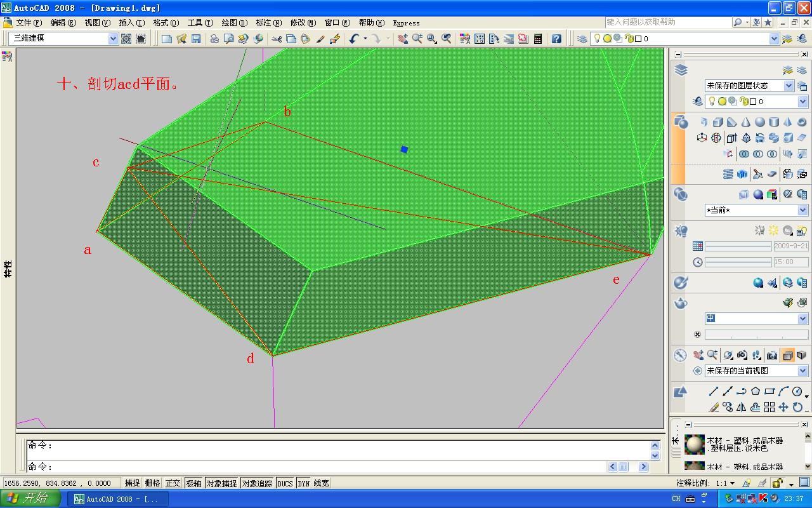Open the Layer Properties Manager in the toolbar
Viewport: 812px width, 508px height.
[582, 39]
